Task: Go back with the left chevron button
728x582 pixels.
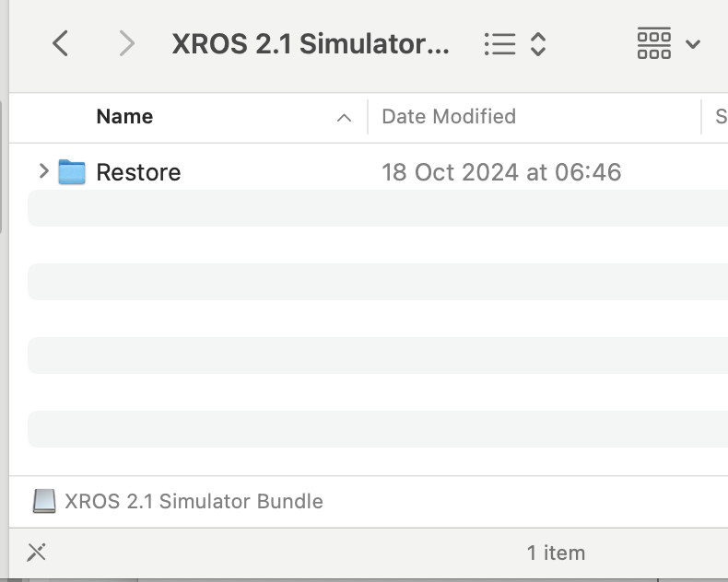Action: coord(60,43)
